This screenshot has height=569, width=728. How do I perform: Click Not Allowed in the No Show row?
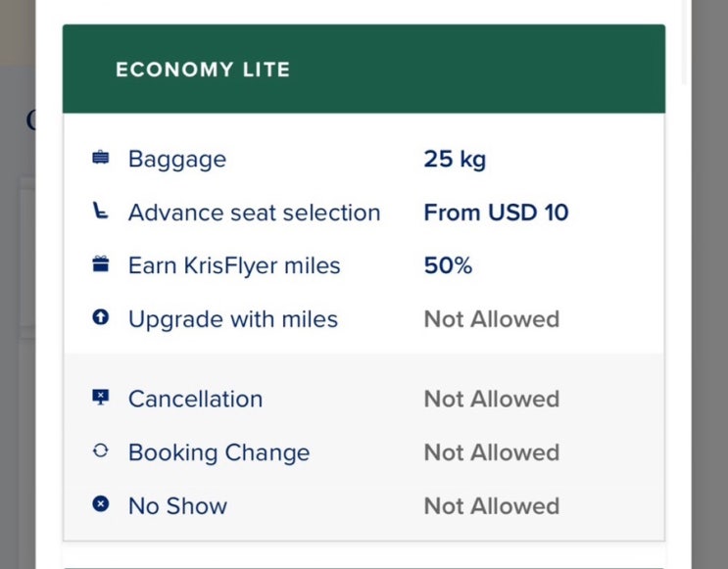[491, 505]
